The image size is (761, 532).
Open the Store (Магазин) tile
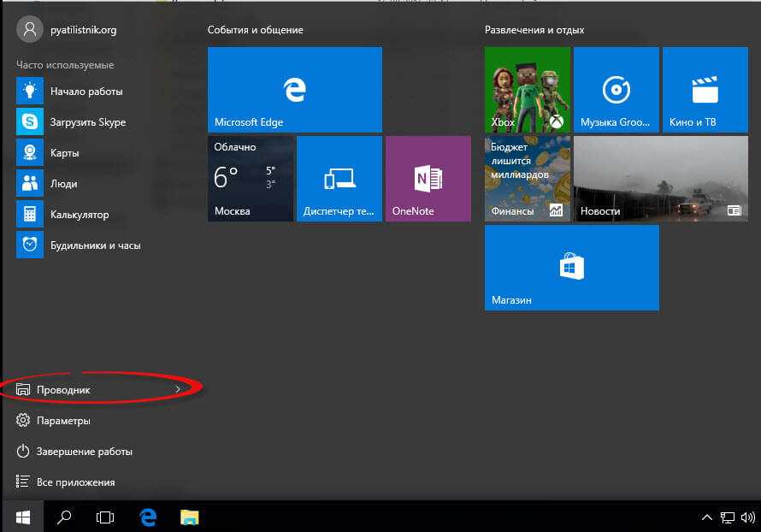[571, 268]
